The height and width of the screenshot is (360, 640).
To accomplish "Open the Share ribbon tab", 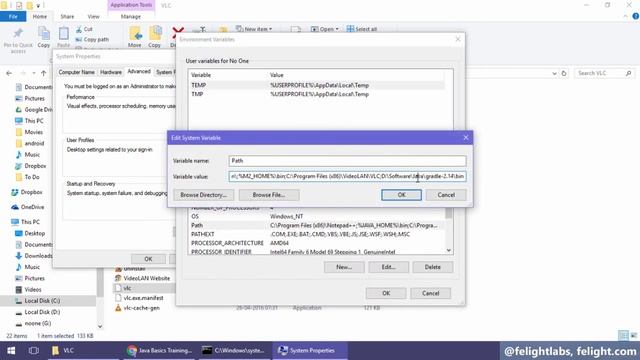I will coord(67,16).
